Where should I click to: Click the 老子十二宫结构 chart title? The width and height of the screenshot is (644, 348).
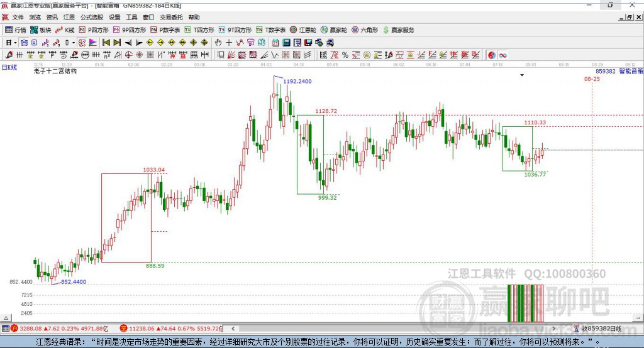click(x=55, y=71)
